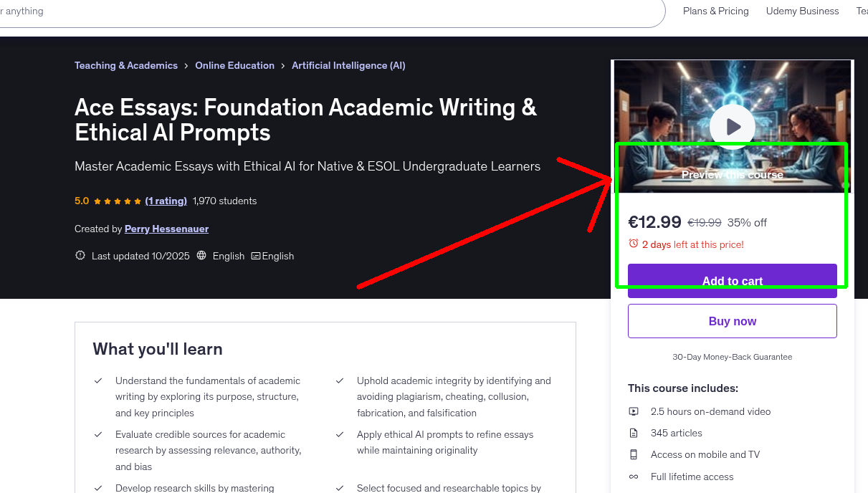Screen dimensions: 868x493
Task: Click the 345 articles document icon
Action: click(x=634, y=433)
